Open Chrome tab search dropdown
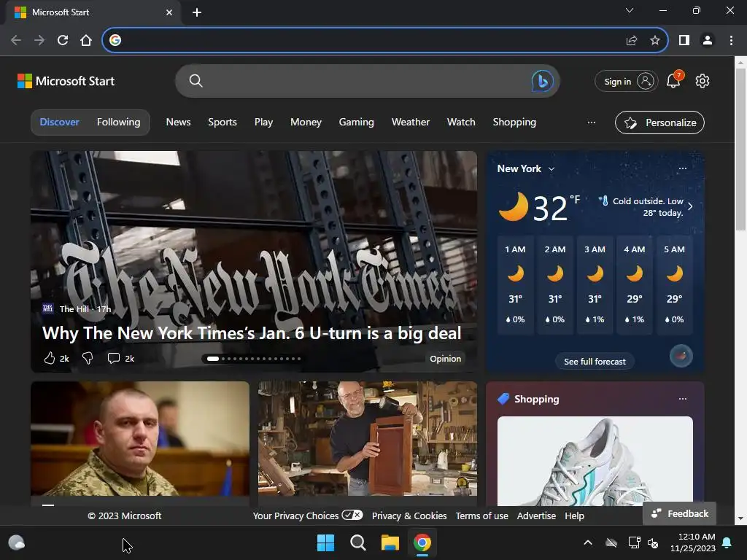The width and height of the screenshot is (747, 560). (630, 10)
